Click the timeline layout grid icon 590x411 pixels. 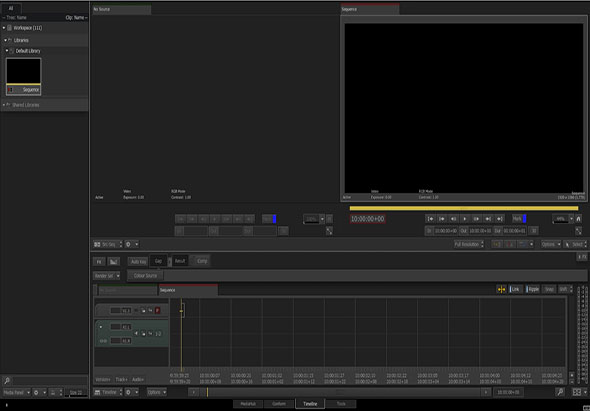576,392
